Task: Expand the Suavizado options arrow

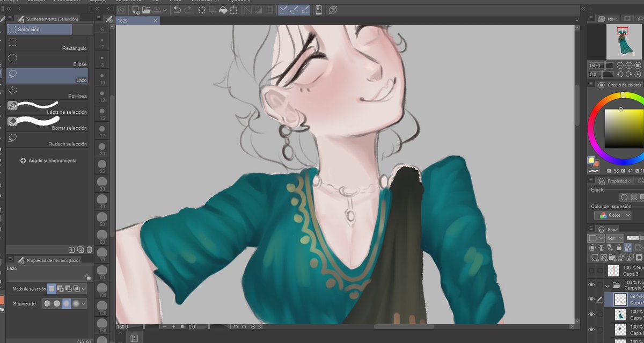Action: click(x=84, y=304)
